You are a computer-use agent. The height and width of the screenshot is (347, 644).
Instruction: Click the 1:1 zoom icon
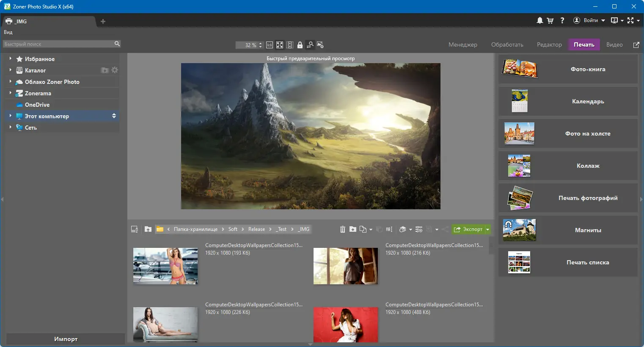[270, 45]
